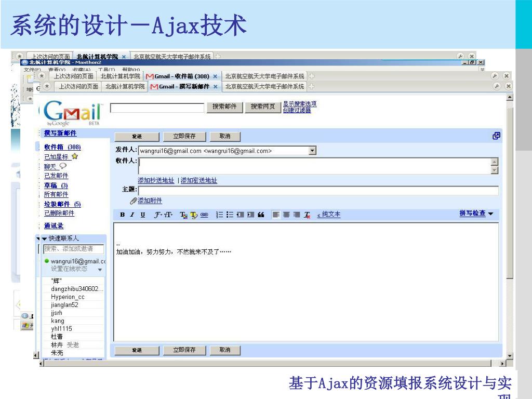The image size is (532, 399).
Task: Click the green online status dot
Action: point(46,261)
